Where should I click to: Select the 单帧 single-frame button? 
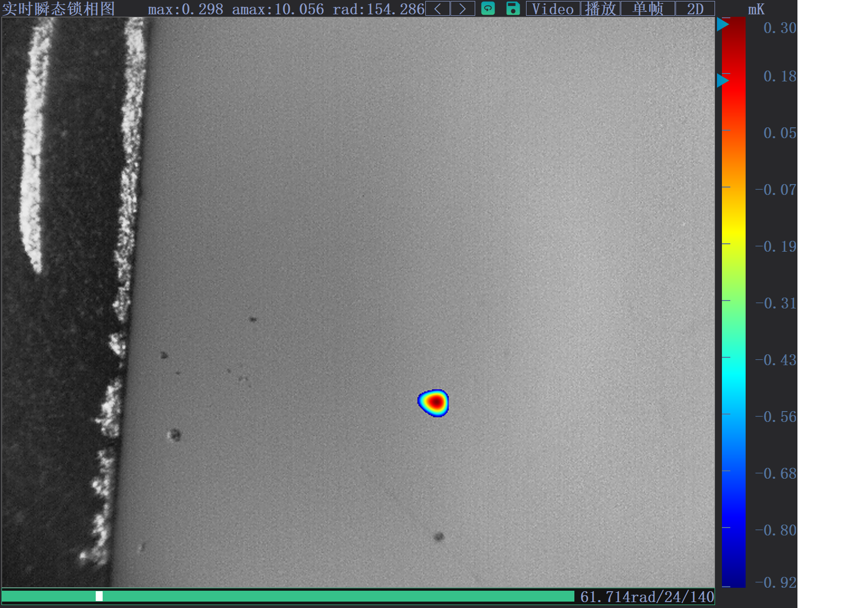point(648,8)
